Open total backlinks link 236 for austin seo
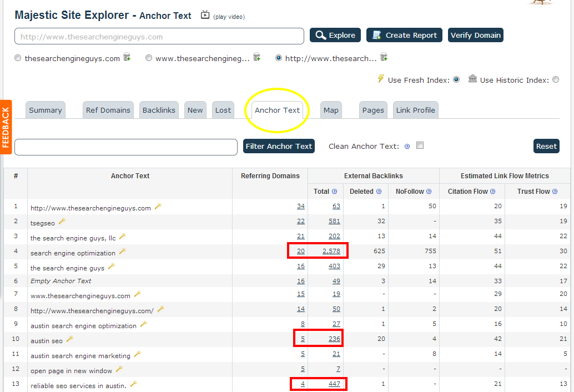 [x=334, y=339]
